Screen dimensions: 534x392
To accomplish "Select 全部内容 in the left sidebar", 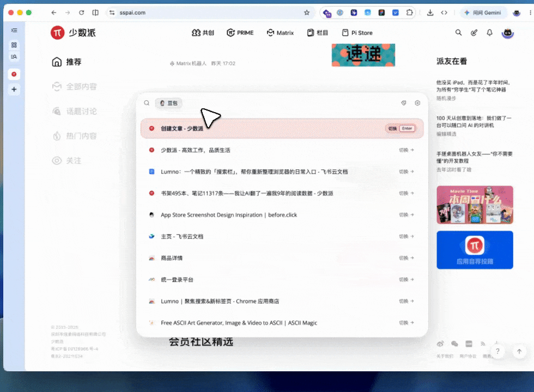I will point(74,87).
